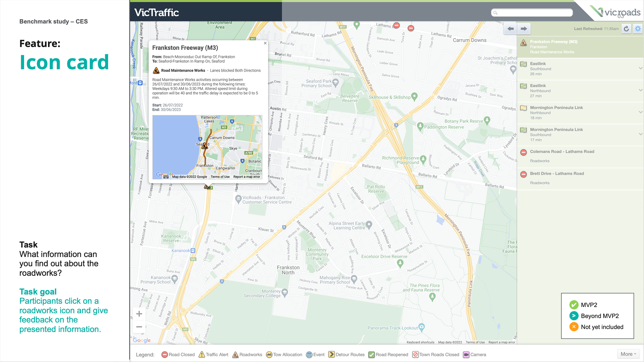644x362 pixels.
Task: Click the Paddington Reserve pin
Action: click(420, 126)
